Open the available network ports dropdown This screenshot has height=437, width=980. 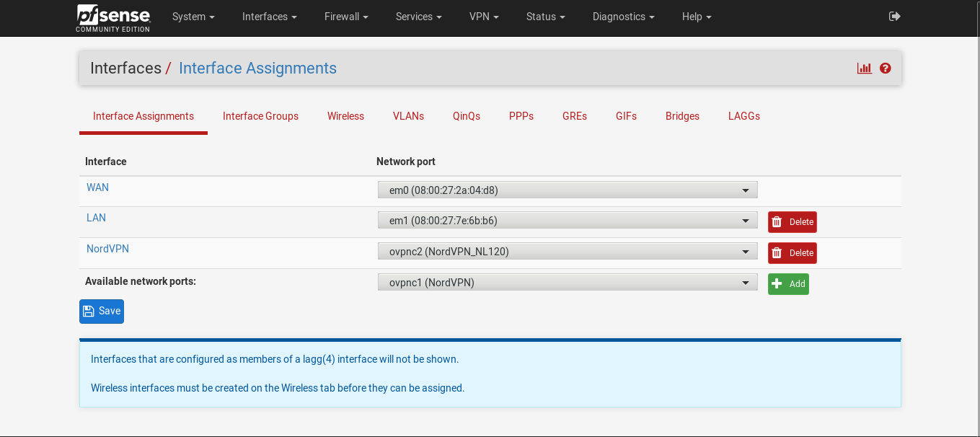point(568,283)
